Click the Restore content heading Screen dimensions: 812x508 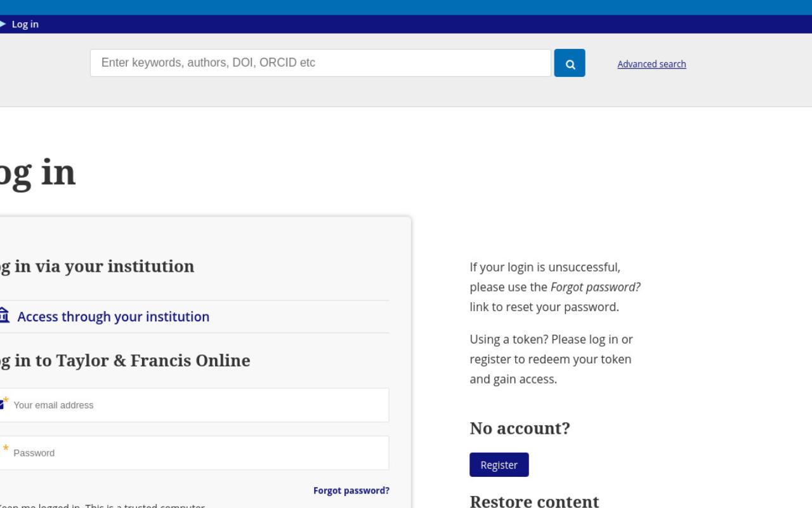(x=534, y=501)
